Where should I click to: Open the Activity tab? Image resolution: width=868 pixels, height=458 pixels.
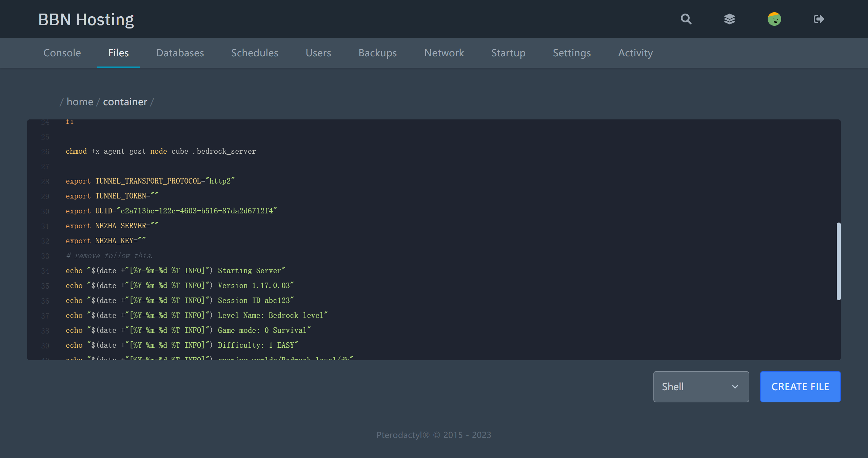[x=635, y=53]
